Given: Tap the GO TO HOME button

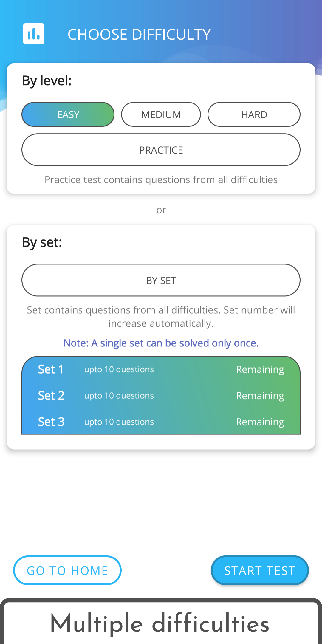Looking at the screenshot, I should click(x=67, y=570).
